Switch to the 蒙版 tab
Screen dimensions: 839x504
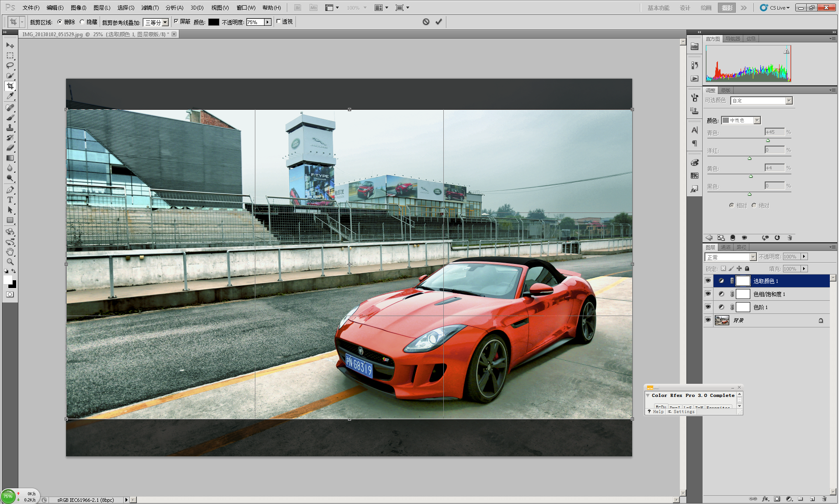tap(726, 90)
